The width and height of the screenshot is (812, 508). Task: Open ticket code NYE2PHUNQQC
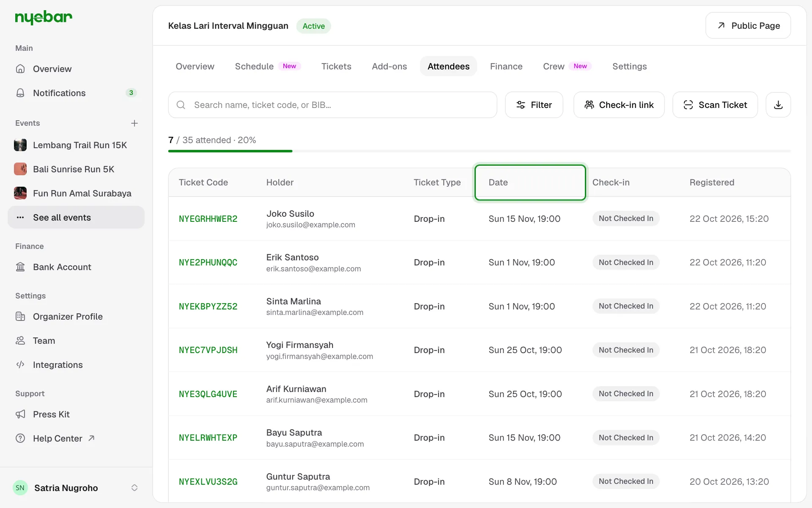(208, 262)
